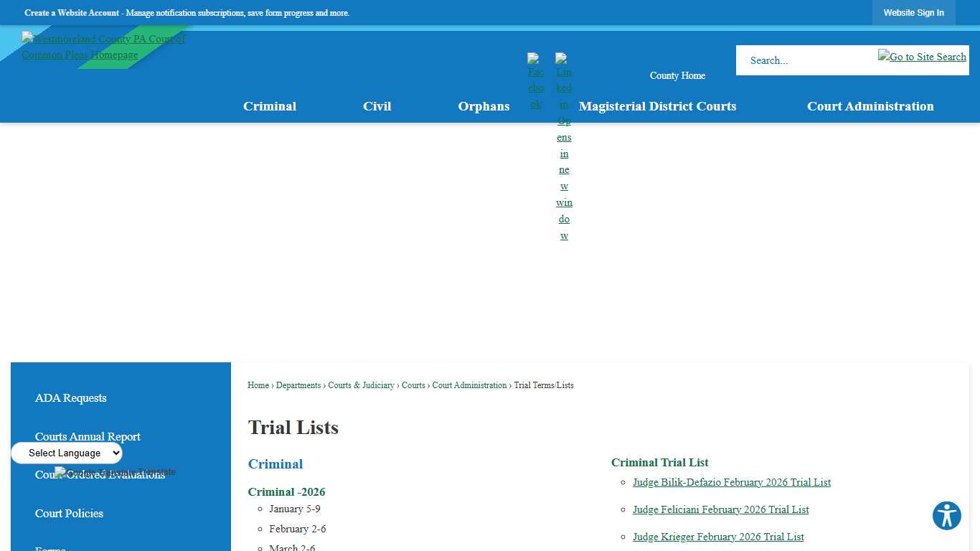Expand the Criminal navigation menu

[x=270, y=106]
